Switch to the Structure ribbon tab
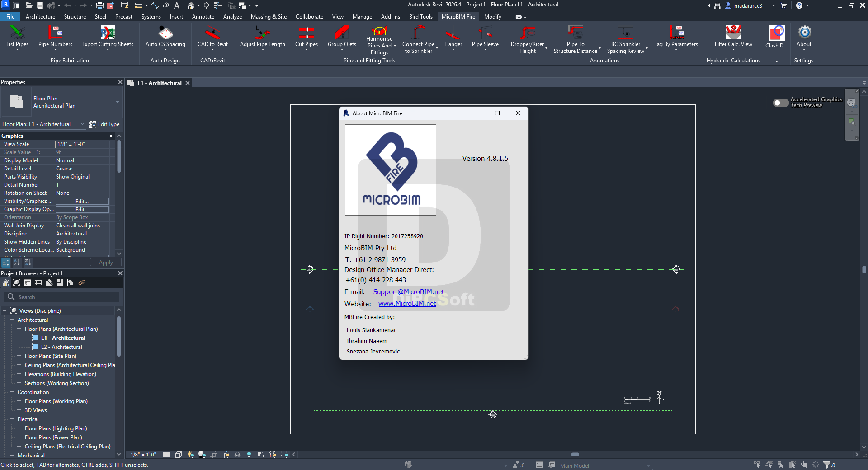This screenshot has width=868, height=470. click(75, 17)
